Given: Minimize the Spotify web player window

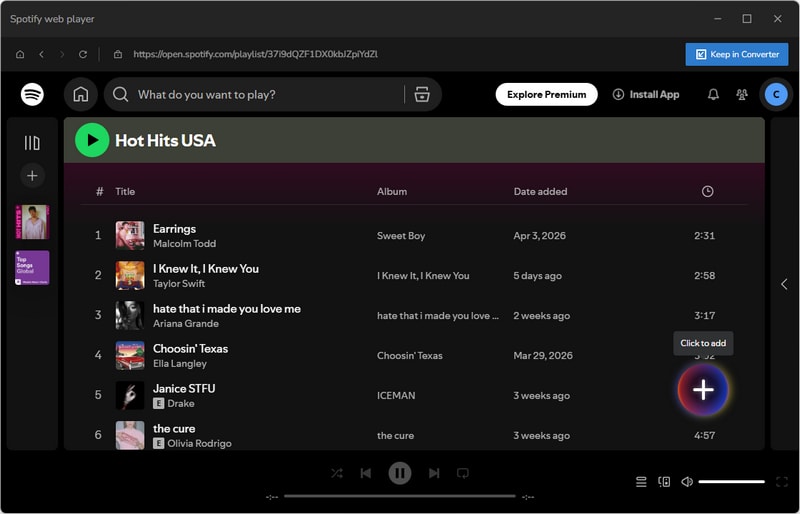Looking at the screenshot, I should pyautogui.click(x=717, y=19).
